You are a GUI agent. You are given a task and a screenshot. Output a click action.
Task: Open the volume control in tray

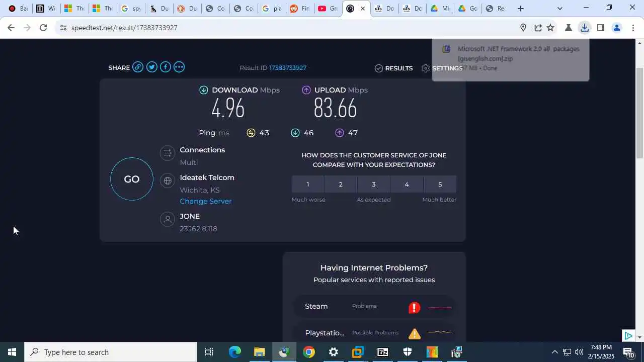579,352
